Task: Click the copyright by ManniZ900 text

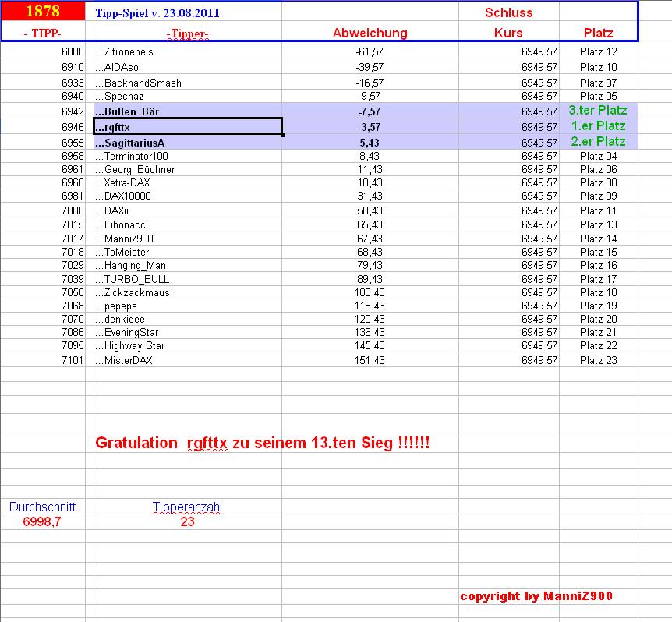Action: [536, 595]
